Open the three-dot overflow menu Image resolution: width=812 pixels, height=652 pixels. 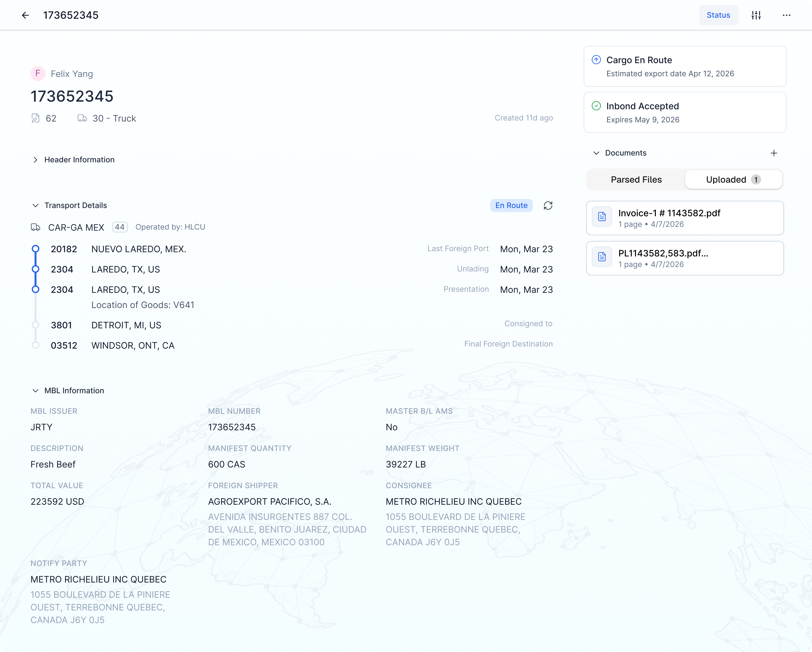pyautogui.click(x=786, y=15)
